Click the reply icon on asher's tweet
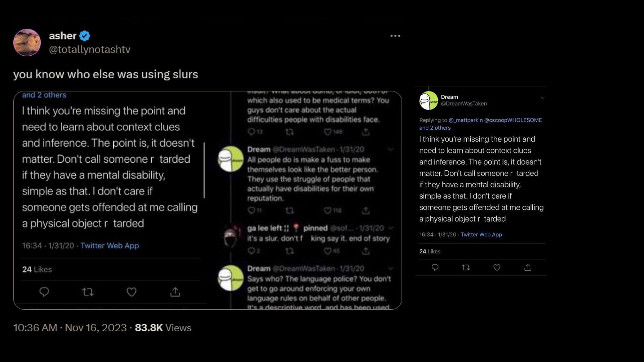Viewport: 644px width, 362px height. [44, 292]
